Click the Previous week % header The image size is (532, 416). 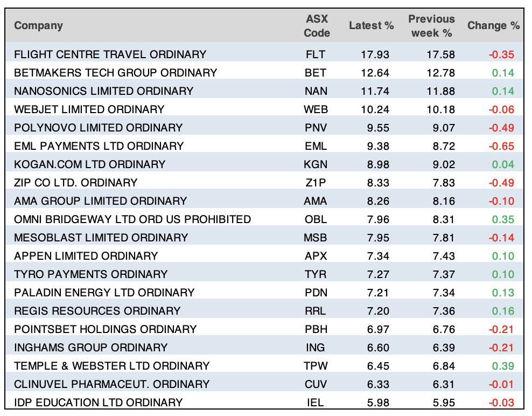(x=431, y=25)
